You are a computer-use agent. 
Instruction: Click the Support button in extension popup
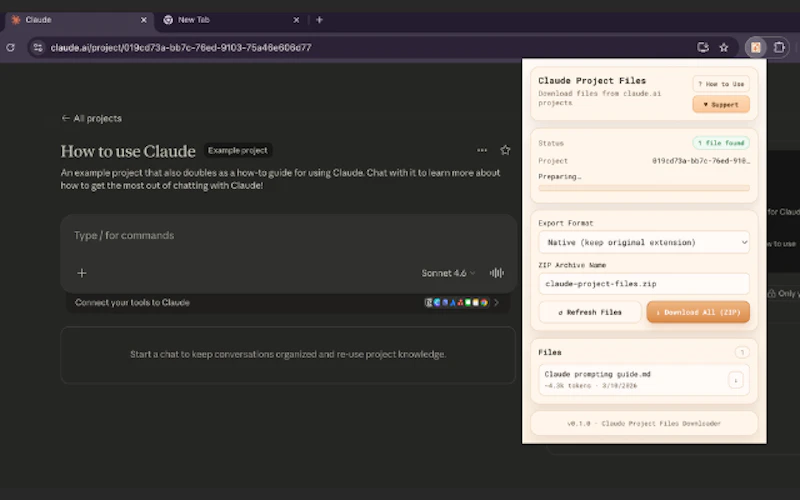pos(721,104)
